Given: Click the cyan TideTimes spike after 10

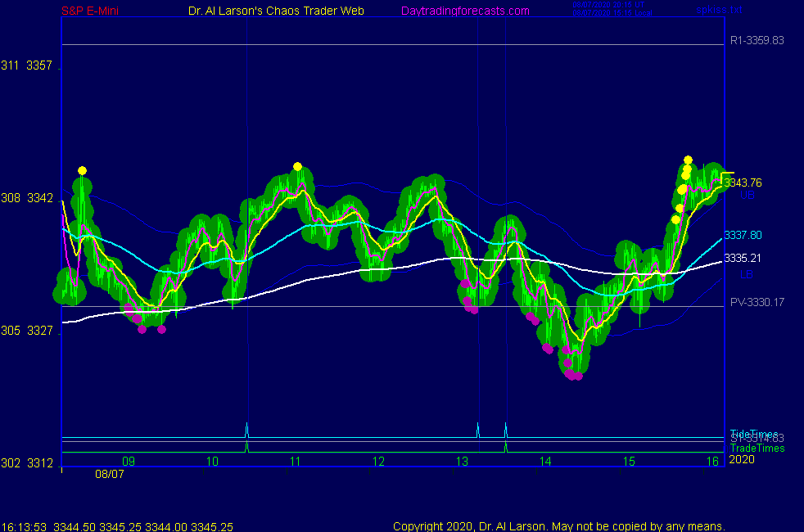Looking at the screenshot, I should pyautogui.click(x=246, y=431).
